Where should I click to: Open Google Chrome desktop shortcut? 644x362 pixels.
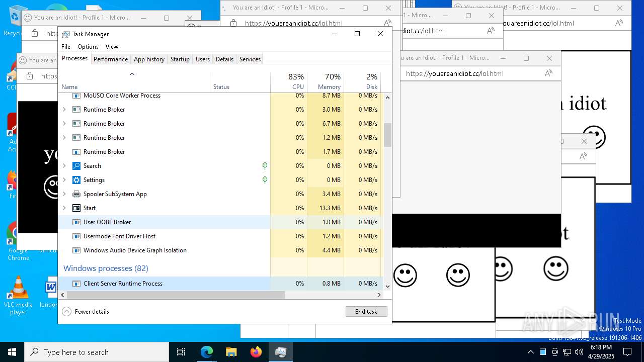18,241
